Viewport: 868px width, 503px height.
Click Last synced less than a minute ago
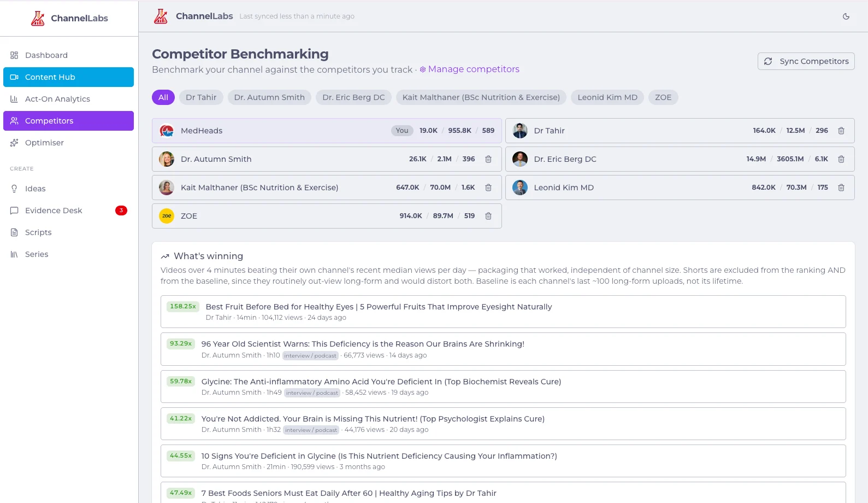point(297,16)
